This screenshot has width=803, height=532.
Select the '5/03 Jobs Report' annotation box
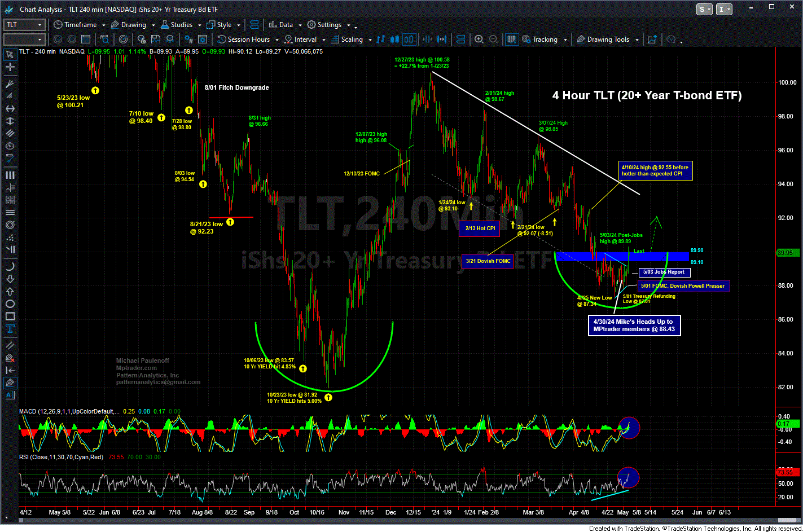pos(665,272)
